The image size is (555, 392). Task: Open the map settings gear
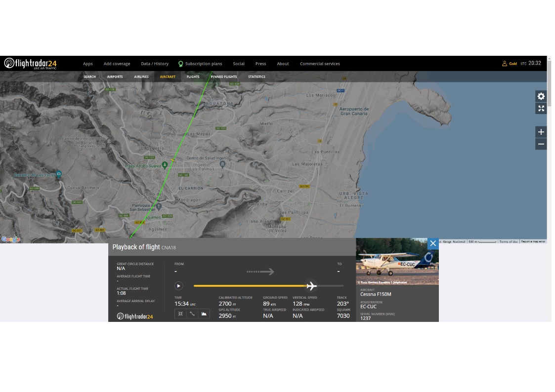541,96
